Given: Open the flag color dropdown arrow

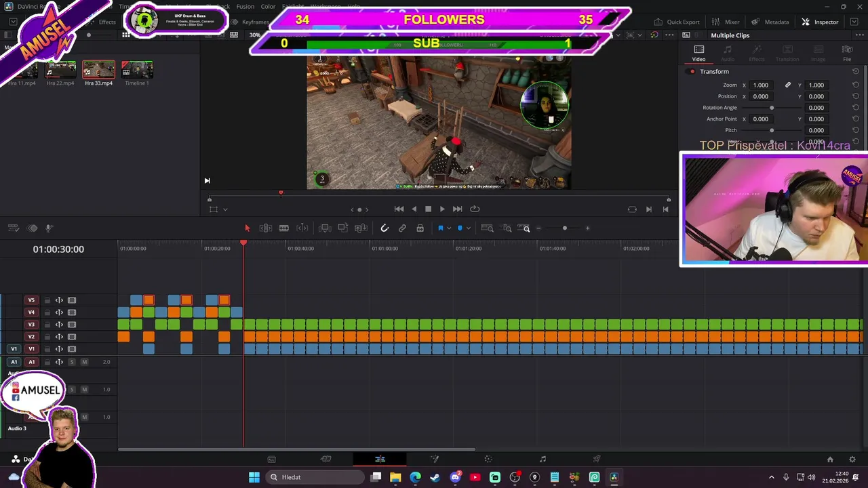Looking at the screenshot, I should coord(449,228).
